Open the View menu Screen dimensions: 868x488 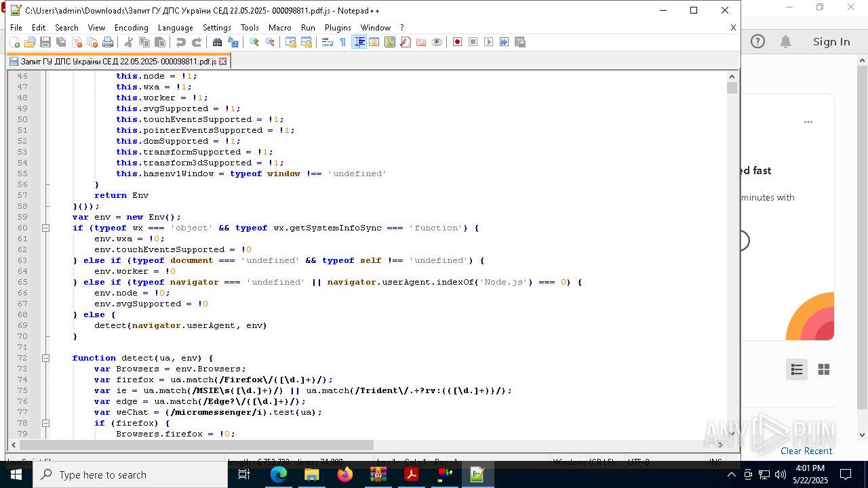click(96, 28)
